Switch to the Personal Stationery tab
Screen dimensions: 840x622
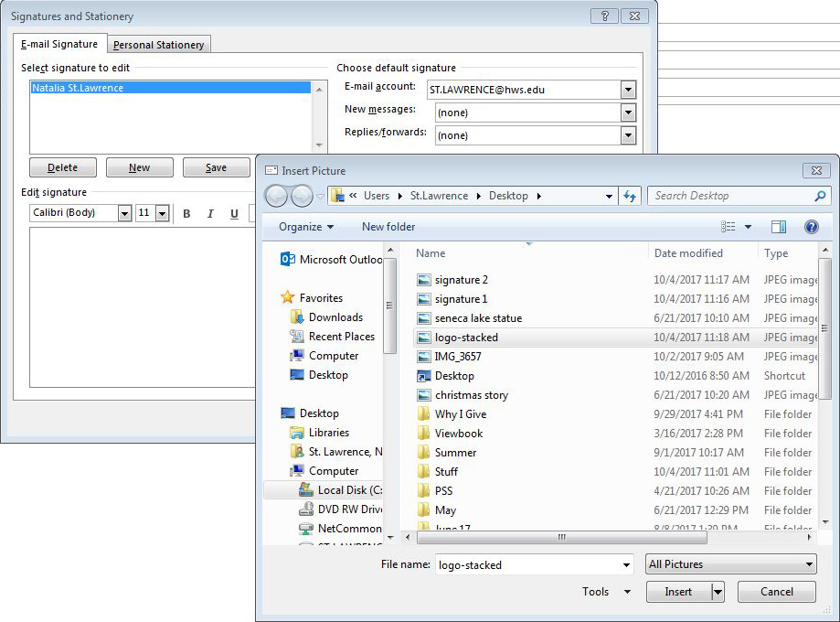coord(158,45)
